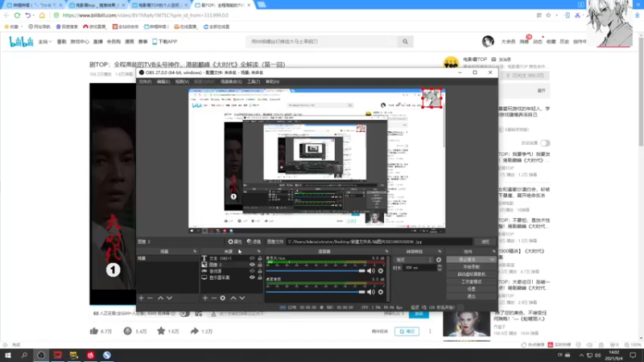Image resolution: width=644 pixels, height=362 pixels.
Task: Open Windows taskbar search
Action: tap(24, 355)
